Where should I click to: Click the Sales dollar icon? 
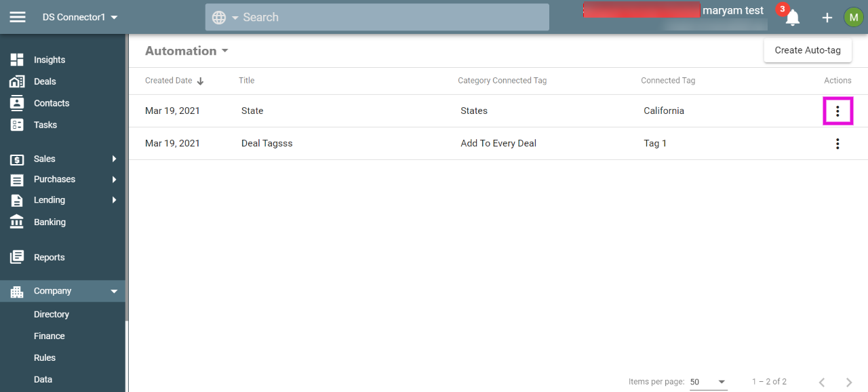(x=17, y=159)
